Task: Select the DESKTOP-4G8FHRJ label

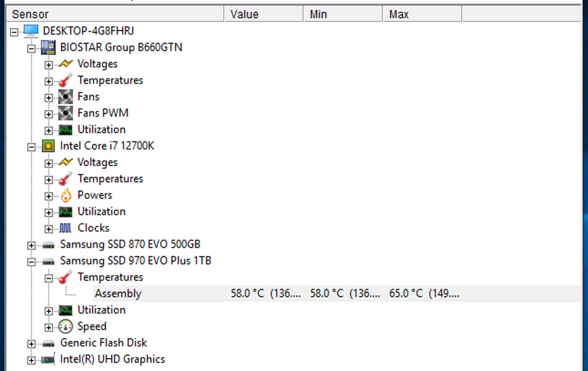Action: click(x=88, y=31)
